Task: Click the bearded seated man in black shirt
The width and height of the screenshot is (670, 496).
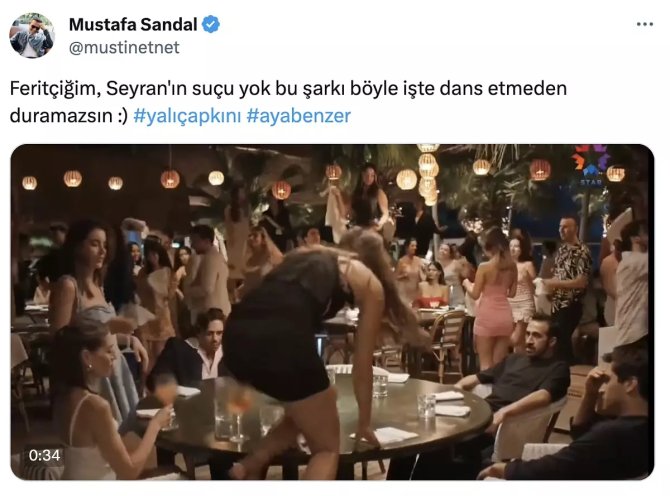Action: pyautogui.click(x=519, y=367)
